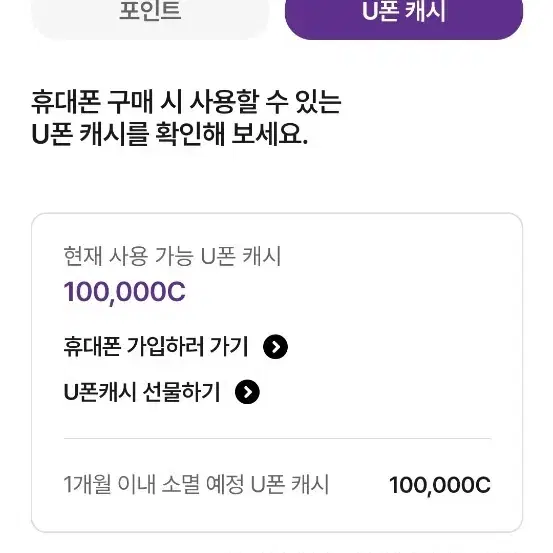This screenshot has height=553, width=553.
Task: Click the letter C in the purple balance
Action: tap(176, 292)
